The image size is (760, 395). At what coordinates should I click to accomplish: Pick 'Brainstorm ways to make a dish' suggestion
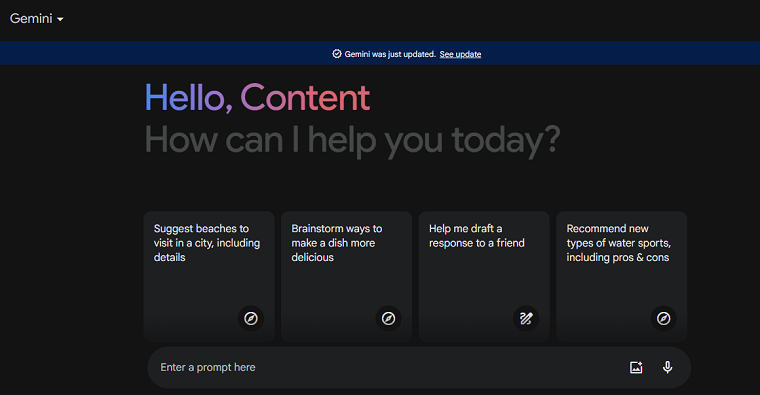pos(347,276)
